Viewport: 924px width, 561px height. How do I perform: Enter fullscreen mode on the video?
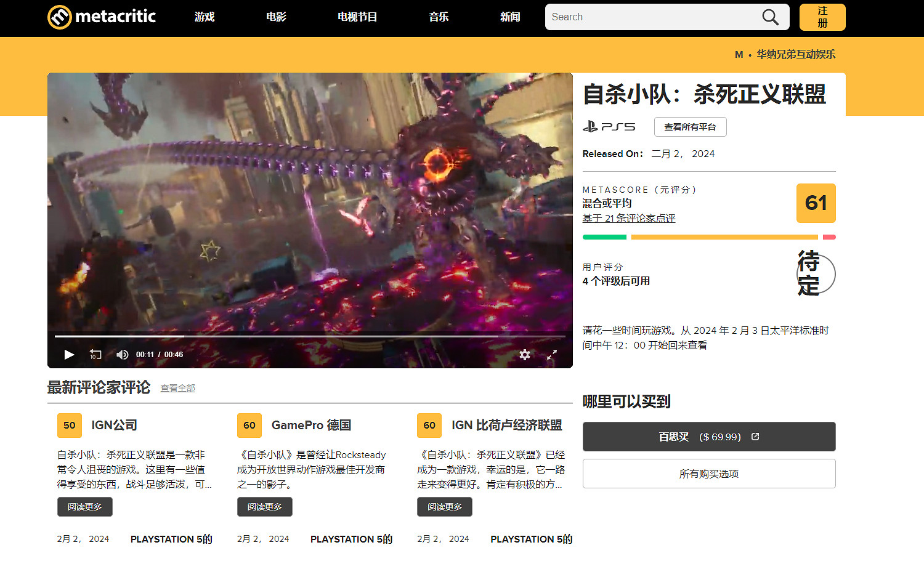[552, 355]
